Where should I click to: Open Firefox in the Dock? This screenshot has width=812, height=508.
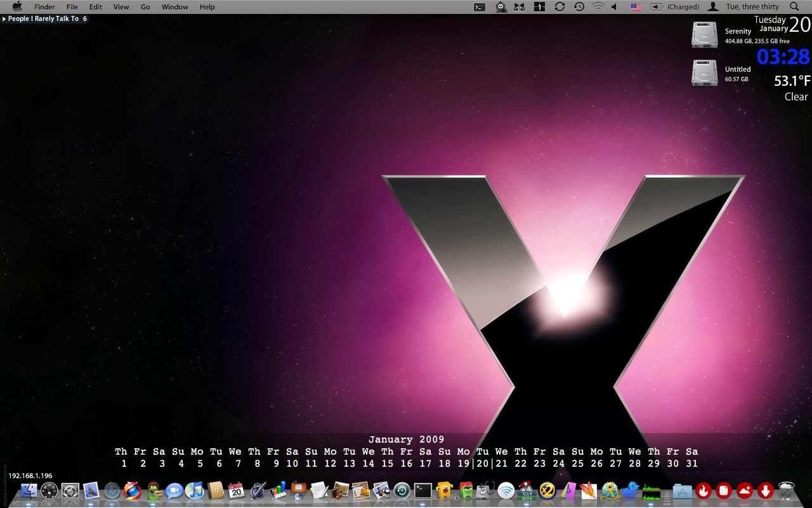(133, 490)
